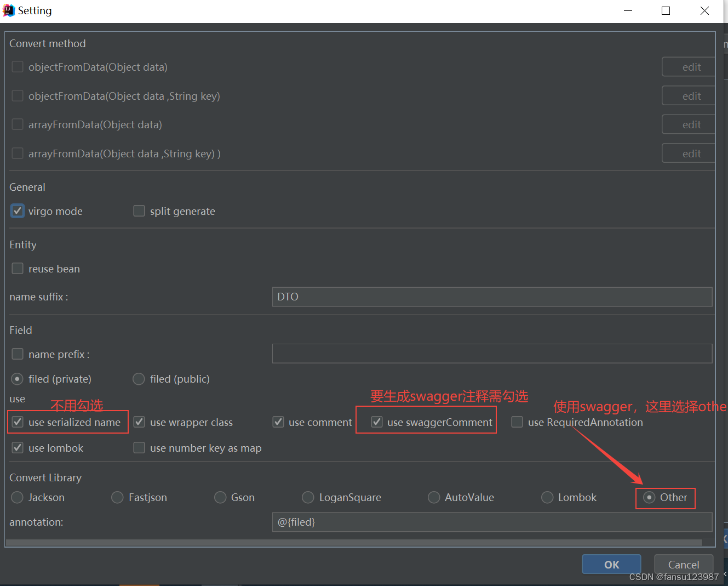Disable virgo mode checkbox
Image resolution: width=728 pixels, height=586 pixels.
pos(18,211)
